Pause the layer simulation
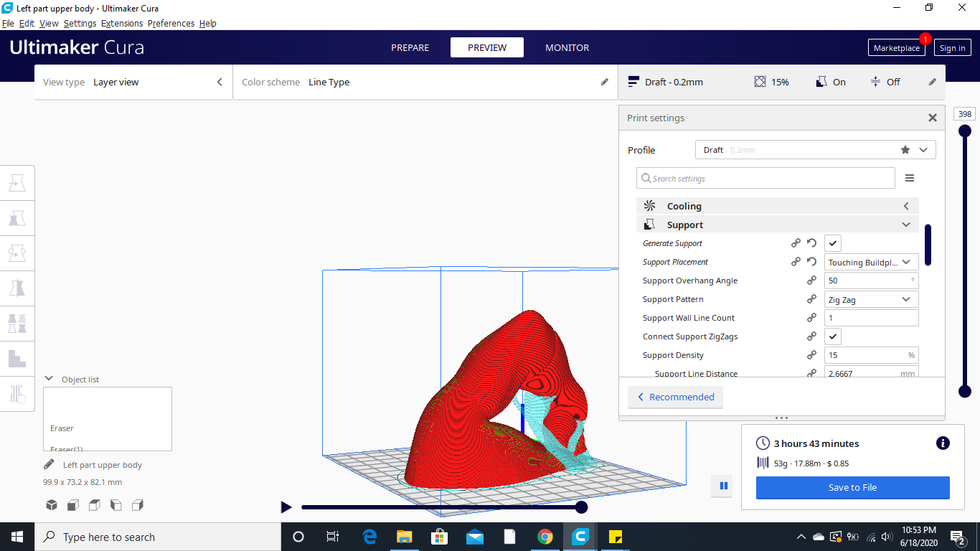The width and height of the screenshot is (980, 551). (724, 486)
